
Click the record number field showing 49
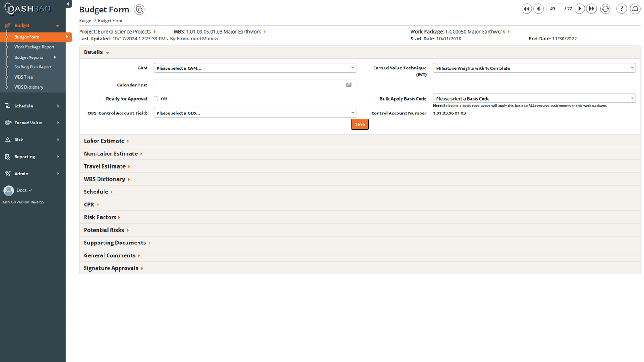(x=555, y=9)
